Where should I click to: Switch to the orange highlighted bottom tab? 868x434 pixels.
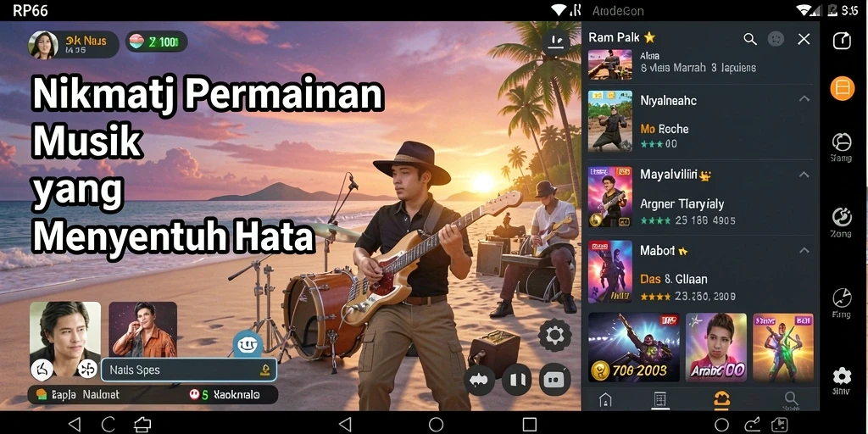721,399
